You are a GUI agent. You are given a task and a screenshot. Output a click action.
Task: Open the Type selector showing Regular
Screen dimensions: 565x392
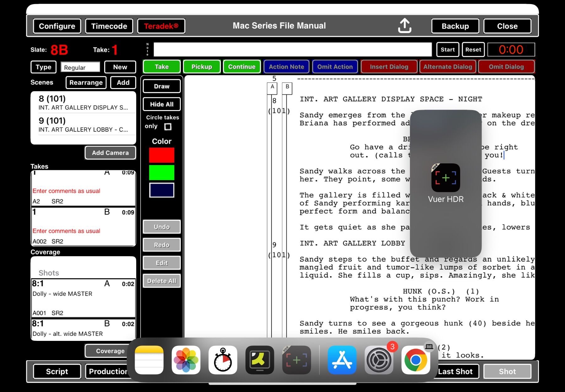80,67
